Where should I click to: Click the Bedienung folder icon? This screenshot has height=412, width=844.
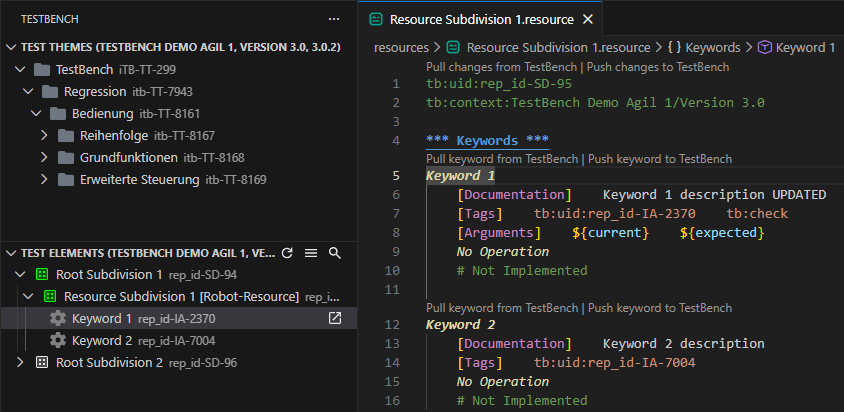58,114
